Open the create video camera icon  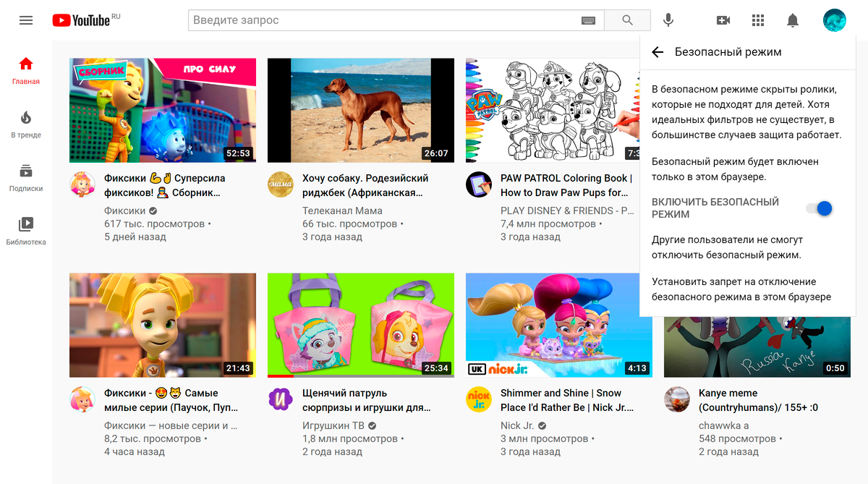[x=723, y=20]
